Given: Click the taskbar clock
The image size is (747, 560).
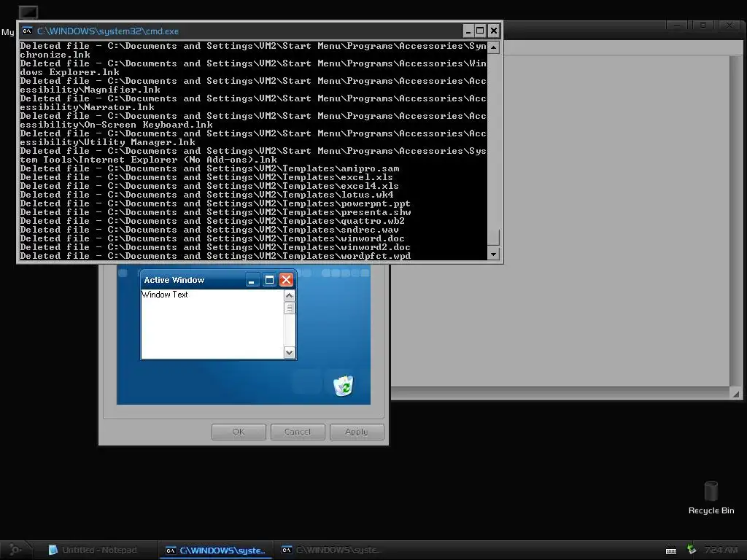Looking at the screenshot, I should pos(721,550).
